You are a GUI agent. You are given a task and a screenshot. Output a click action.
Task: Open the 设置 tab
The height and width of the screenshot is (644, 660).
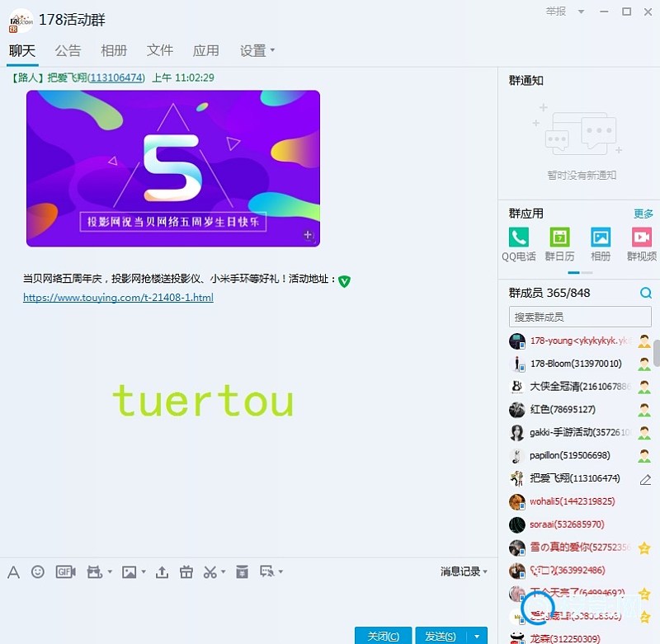click(x=252, y=51)
